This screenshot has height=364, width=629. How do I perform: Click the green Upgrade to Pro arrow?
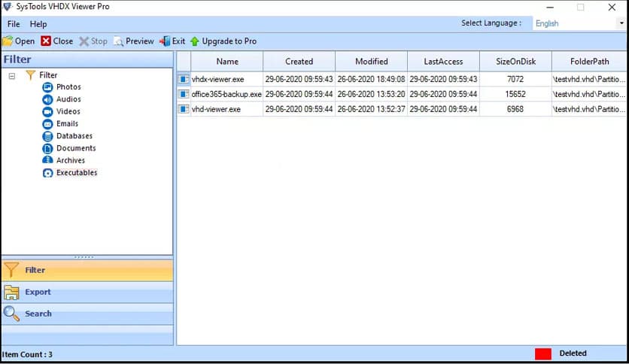point(195,41)
